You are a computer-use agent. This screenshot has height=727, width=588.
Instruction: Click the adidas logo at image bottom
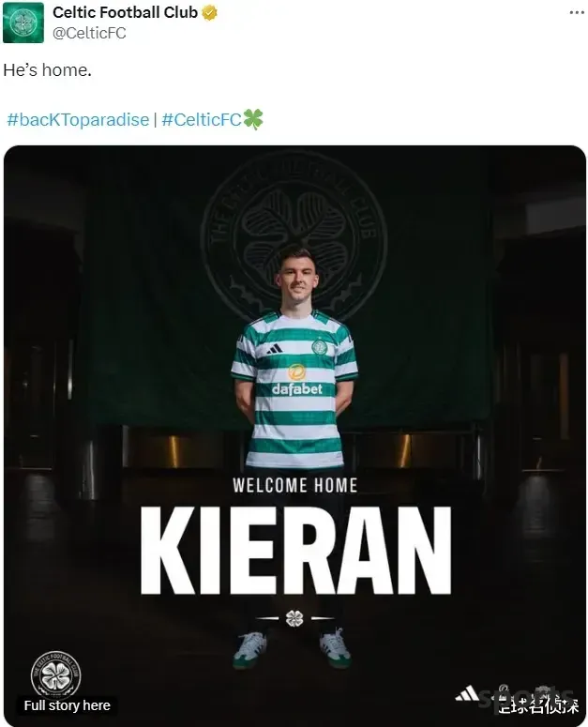pos(467,693)
